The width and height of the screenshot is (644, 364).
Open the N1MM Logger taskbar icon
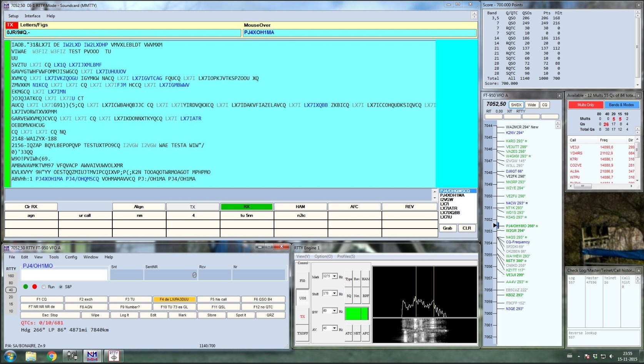92,356
